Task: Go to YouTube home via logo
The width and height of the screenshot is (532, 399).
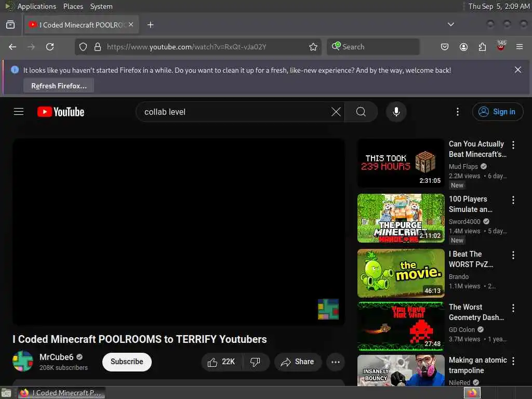Action: 61,112
